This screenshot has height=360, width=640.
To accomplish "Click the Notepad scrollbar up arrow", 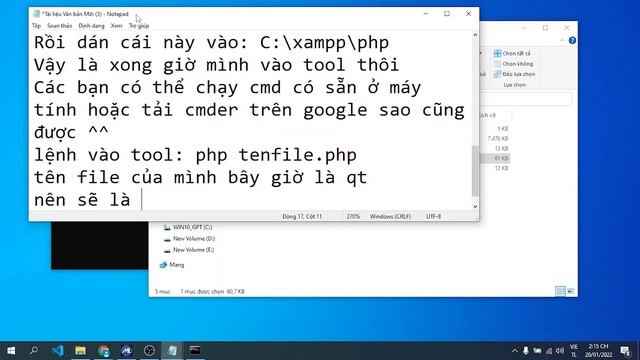I will [x=475, y=36].
